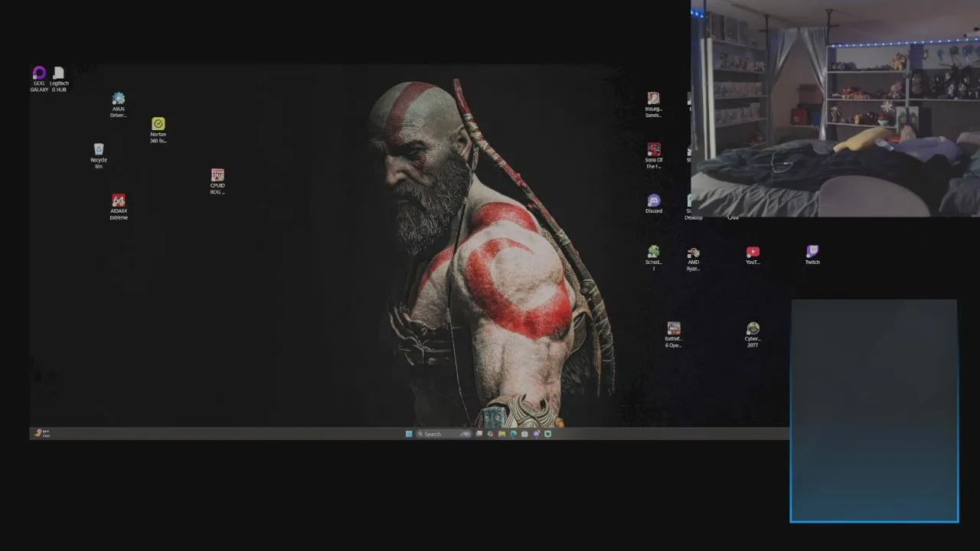Open the Twitch desktop shortcut

coord(812,255)
